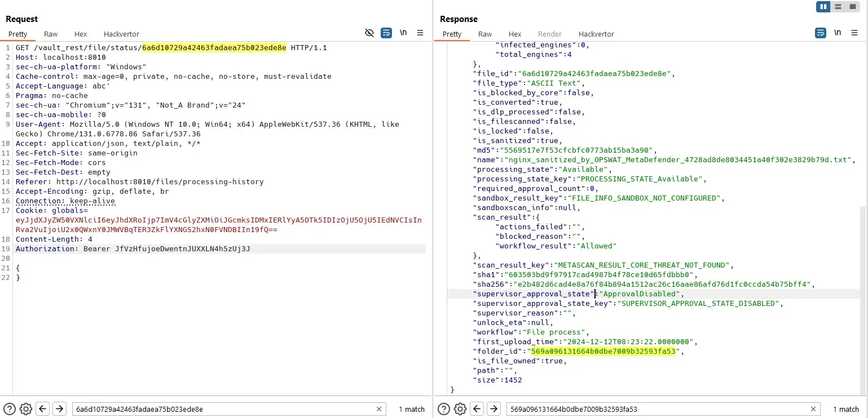Open Response Render tab
Screen dimensions: 868x418
[x=550, y=34]
